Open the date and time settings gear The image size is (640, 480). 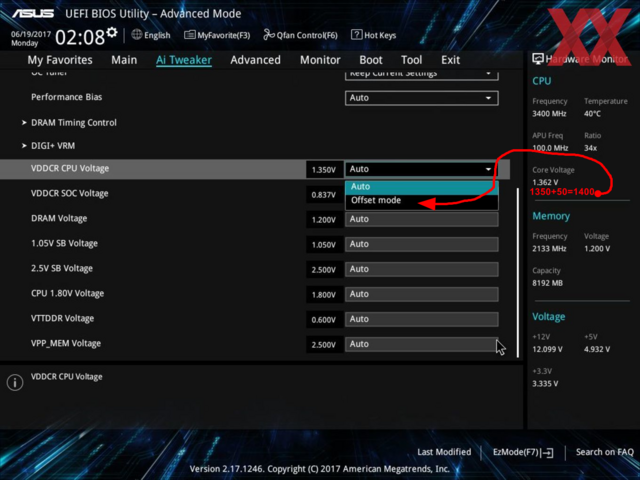click(x=112, y=32)
